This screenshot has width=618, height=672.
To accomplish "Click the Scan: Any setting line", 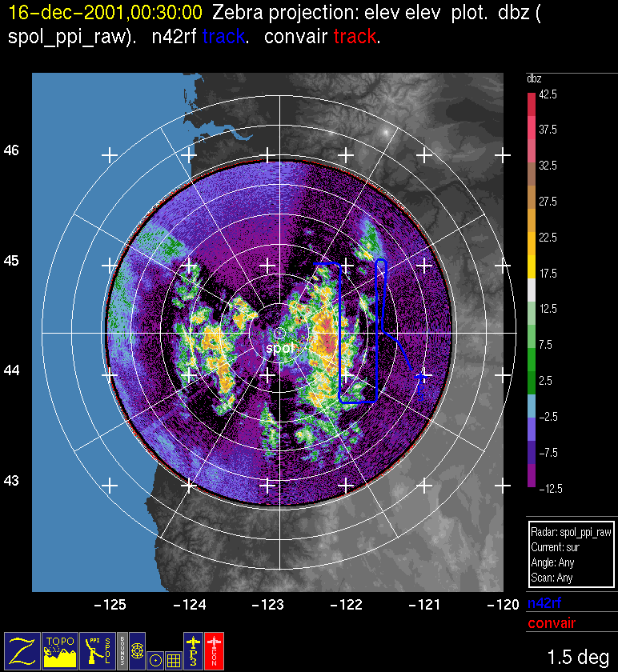I will 552,578.
